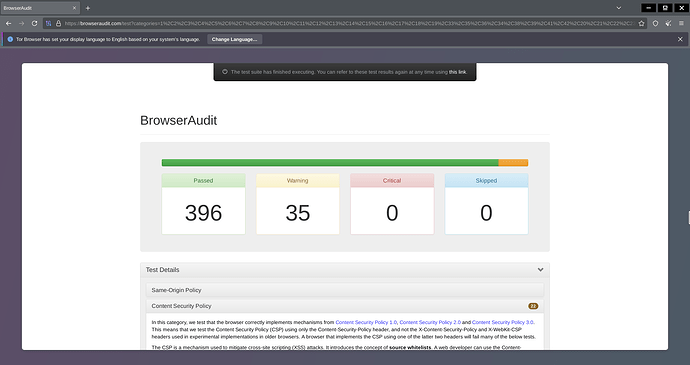Open the Content Security Policy 1.0 link
This screenshot has width=690, height=365.
point(366,322)
